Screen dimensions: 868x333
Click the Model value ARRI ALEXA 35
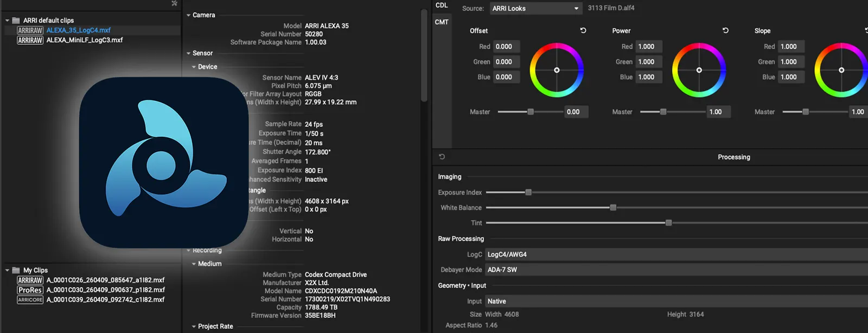click(327, 26)
